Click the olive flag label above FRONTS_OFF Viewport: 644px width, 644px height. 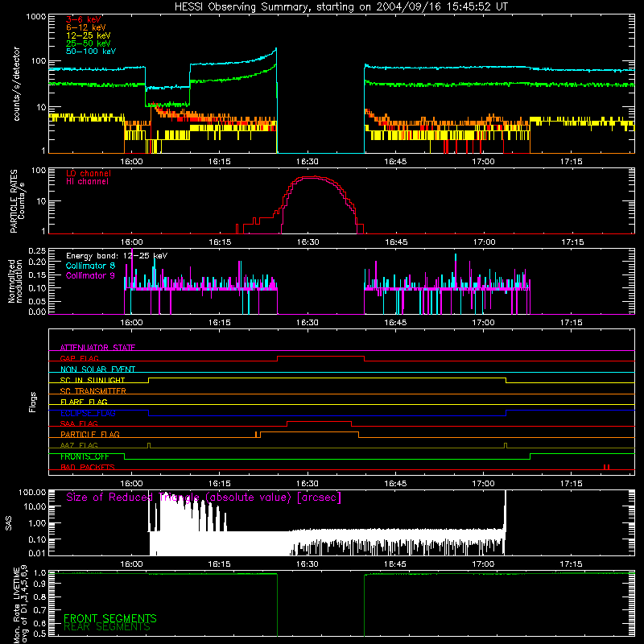[79, 445]
